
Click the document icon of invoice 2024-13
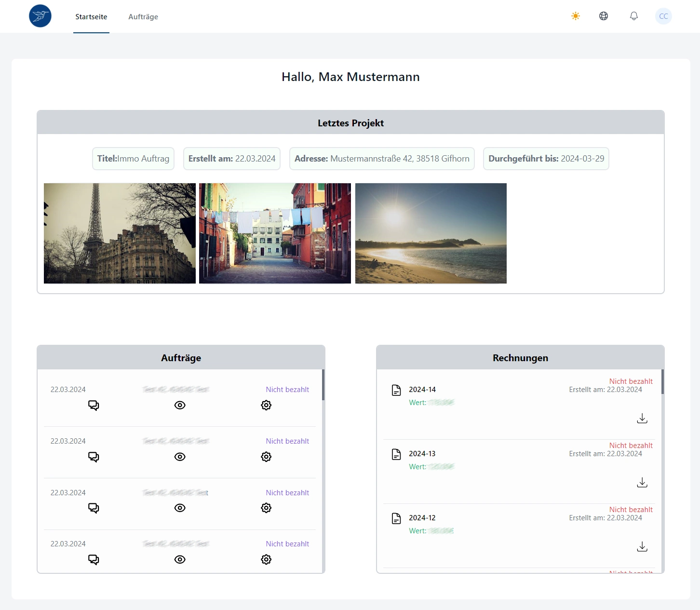[396, 454]
